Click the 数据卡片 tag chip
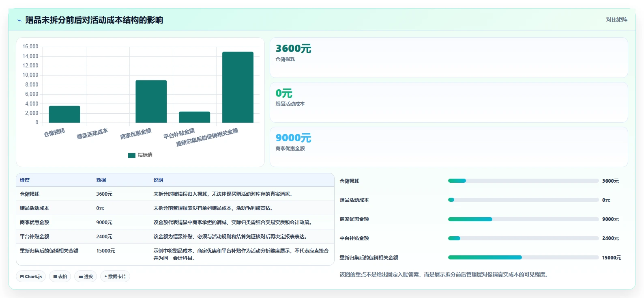Screen dimensions: 644x298 (x=115, y=276)
